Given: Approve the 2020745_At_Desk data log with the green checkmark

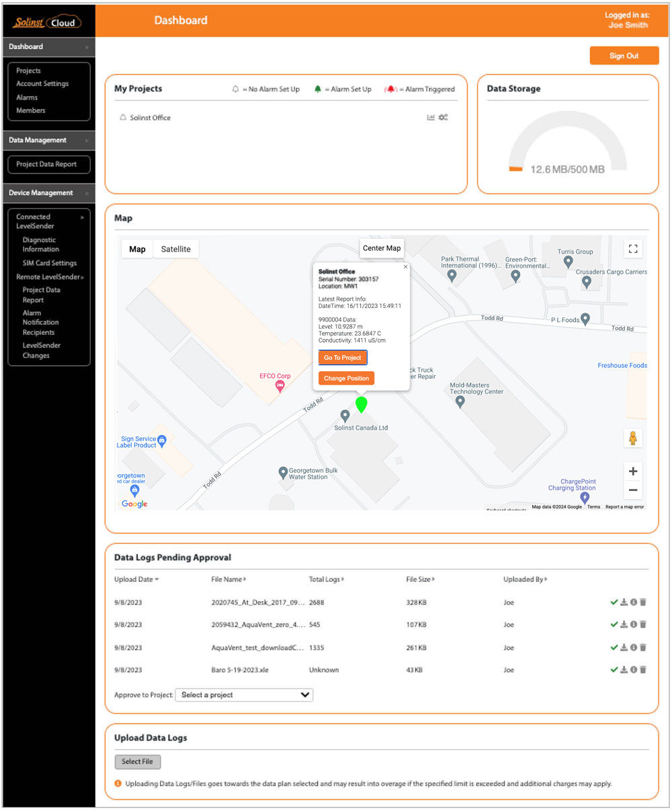Looking at the screenshot, I should (614, 603).
